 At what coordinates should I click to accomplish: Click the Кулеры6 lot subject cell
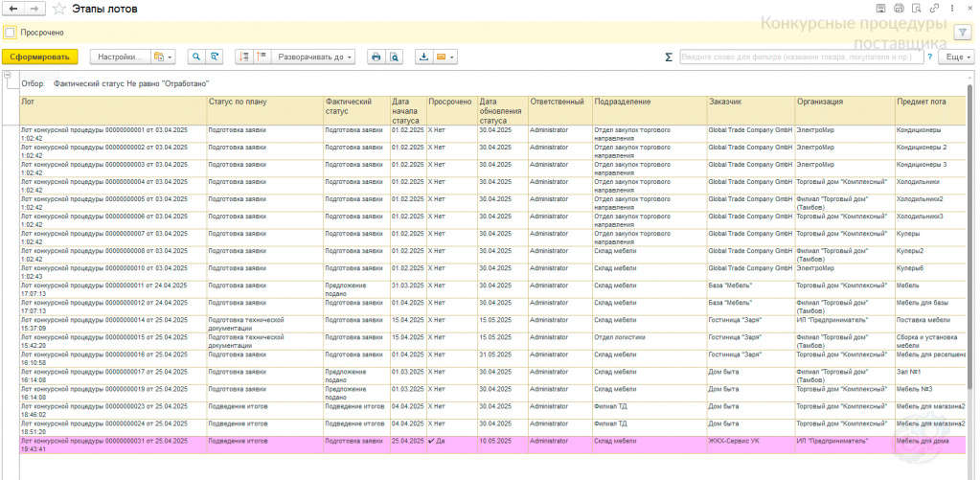click(930, 272)
